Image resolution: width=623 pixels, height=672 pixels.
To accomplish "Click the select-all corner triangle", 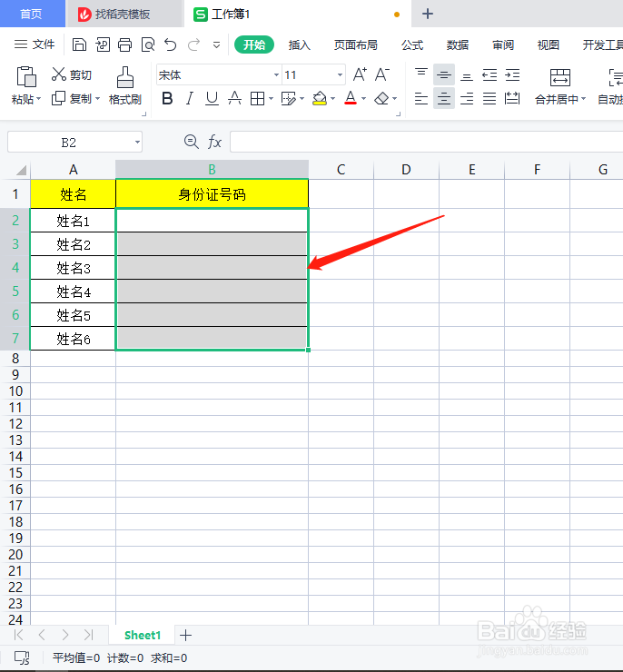I will point(22,171).
